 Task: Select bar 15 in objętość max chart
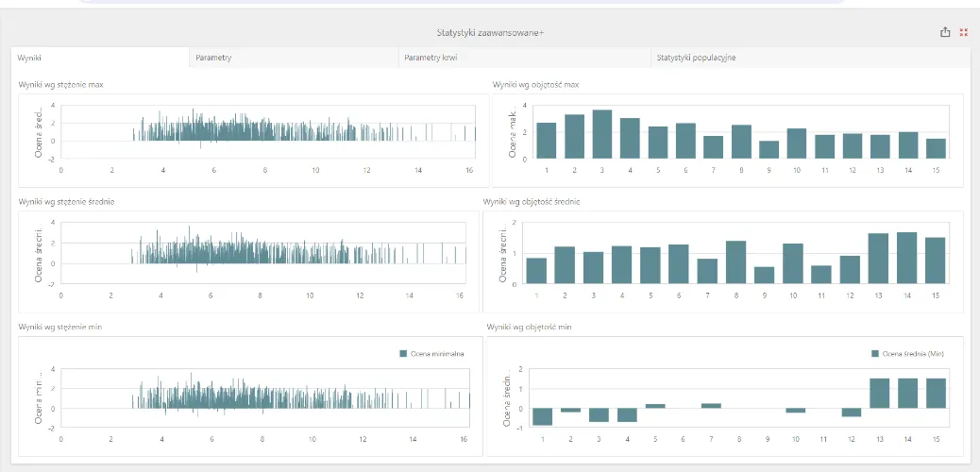(x=937, y=149)
